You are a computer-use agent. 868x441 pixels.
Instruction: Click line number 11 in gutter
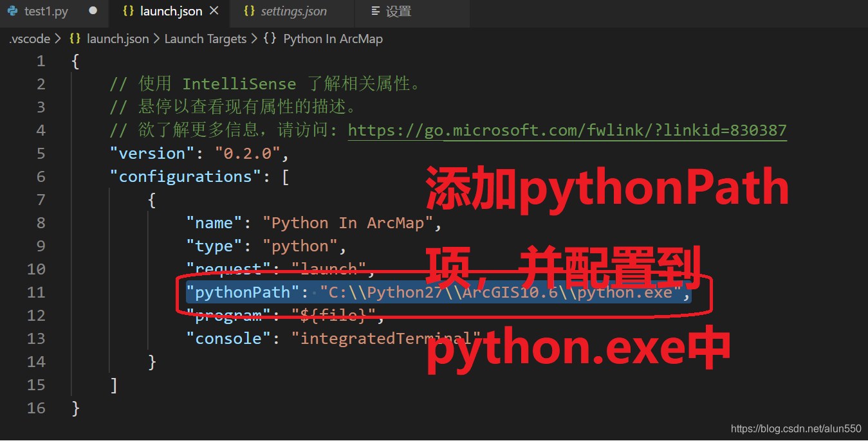(36, 292)
